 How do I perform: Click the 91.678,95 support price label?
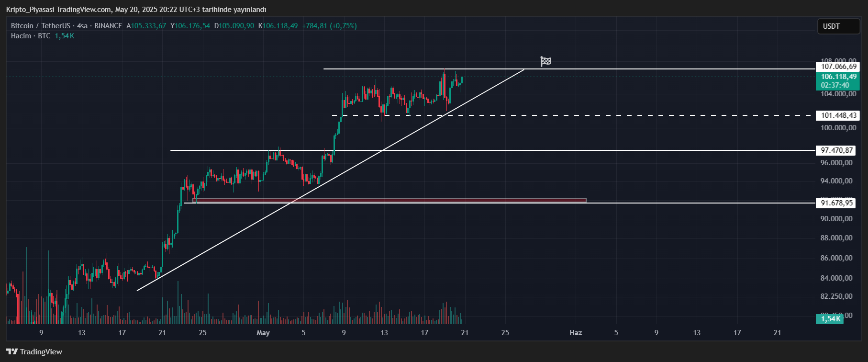pyautogui.click(x=837, y=203)
